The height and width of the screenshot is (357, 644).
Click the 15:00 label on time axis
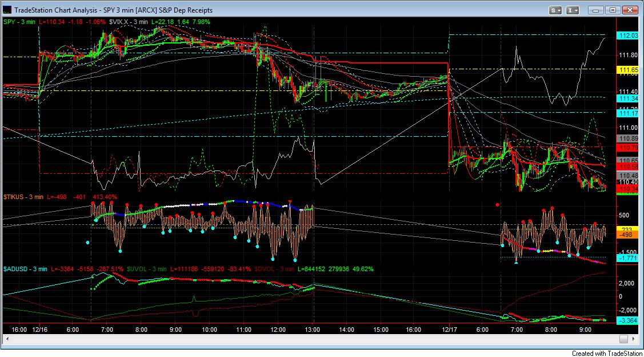pyautogui.click(x=381, y=330)
